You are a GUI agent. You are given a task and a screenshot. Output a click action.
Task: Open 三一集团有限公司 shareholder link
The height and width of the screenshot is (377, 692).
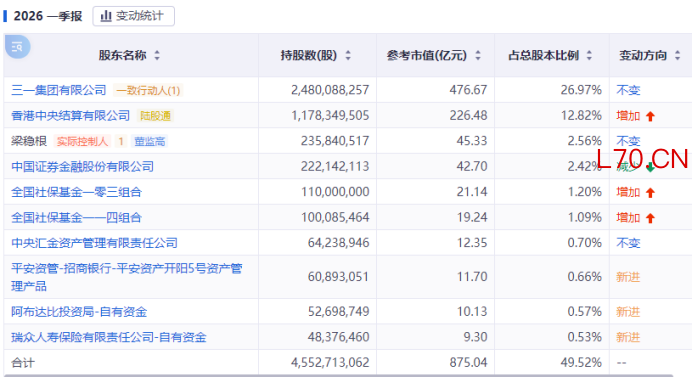pos(59,90)
